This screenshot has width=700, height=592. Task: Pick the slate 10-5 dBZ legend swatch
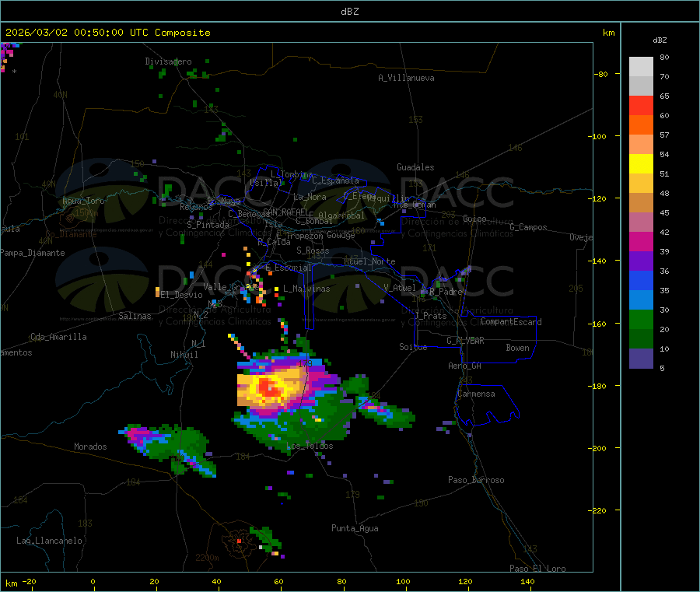coord(641,359)
